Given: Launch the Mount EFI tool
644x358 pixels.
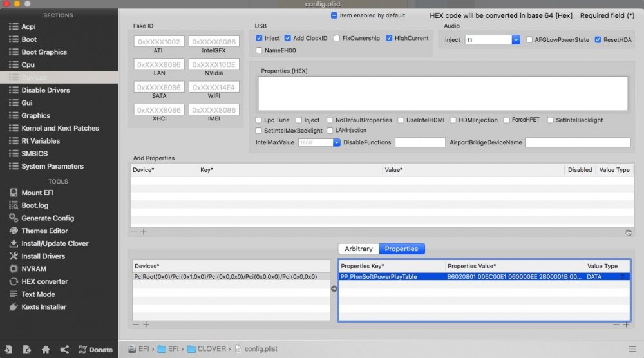Looking at the screenshot, I should pos(37,193).
